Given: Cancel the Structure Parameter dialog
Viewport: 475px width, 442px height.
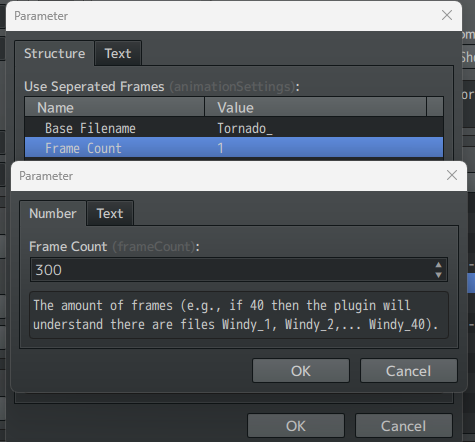Looking at the screenshot, I should coord(403,426).
